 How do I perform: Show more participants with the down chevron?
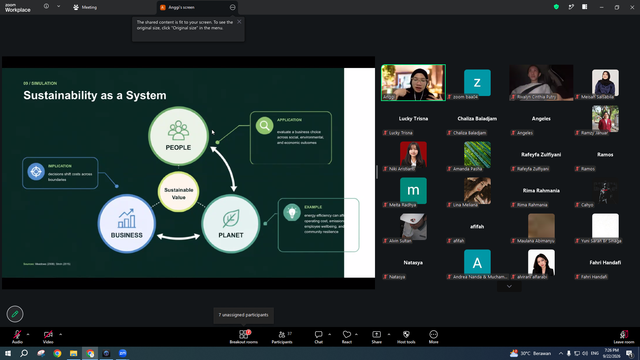(509, 287)
